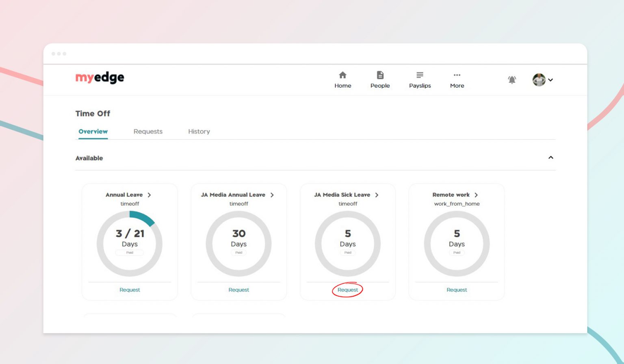Click Request under JA Media Sick Leave
This screenshot has width=624, height=364.
point(347,290)
